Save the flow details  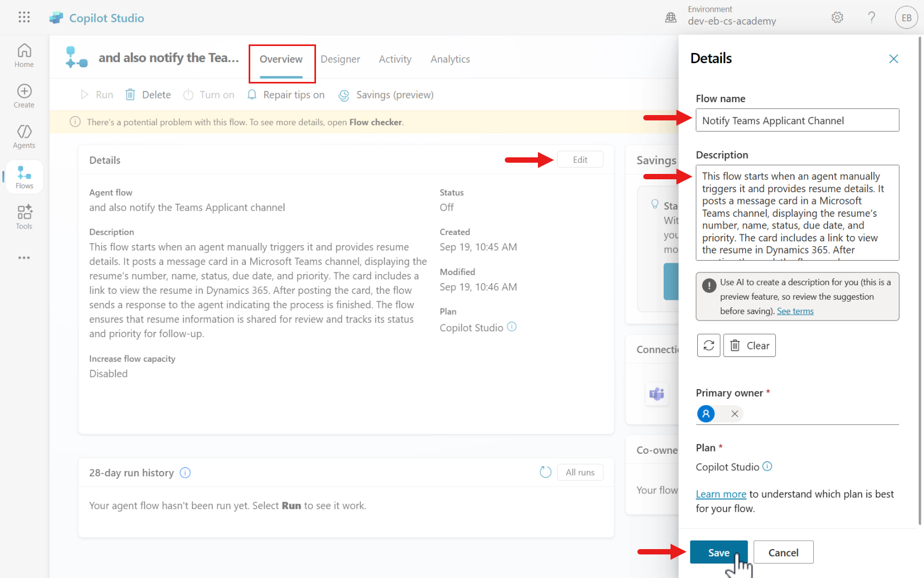pyautogui.click(x=718, y=552)
